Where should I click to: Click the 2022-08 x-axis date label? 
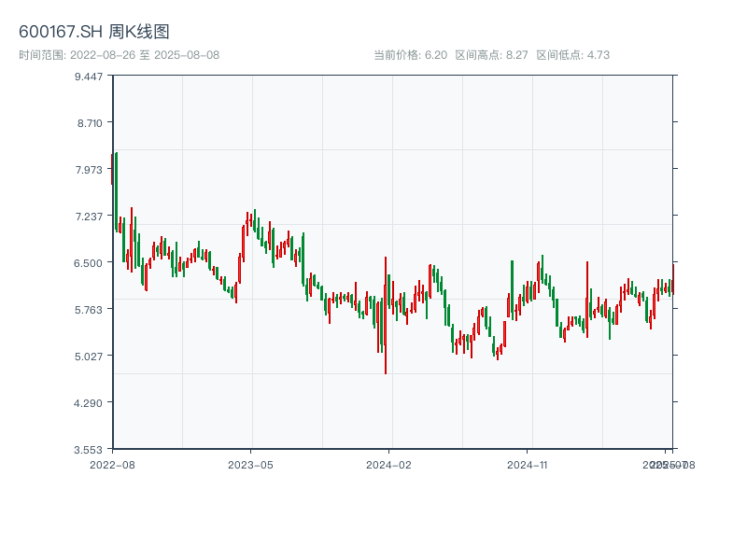[112, 464]
